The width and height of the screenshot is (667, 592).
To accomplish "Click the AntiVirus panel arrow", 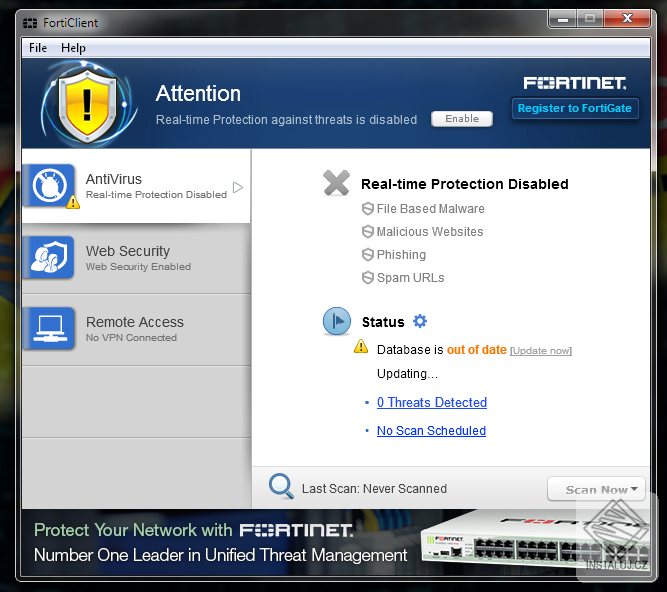I will tap(238, 187).
